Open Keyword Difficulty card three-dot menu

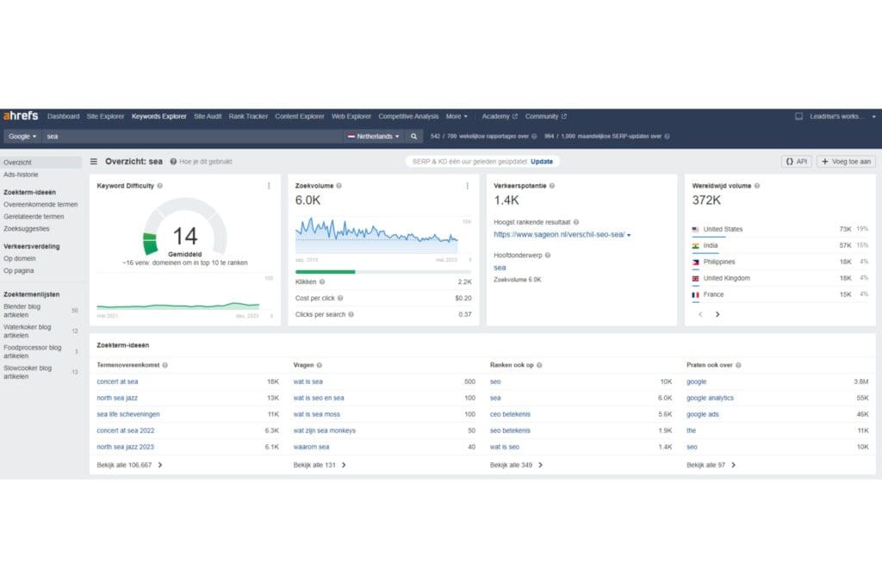point(269,185)
